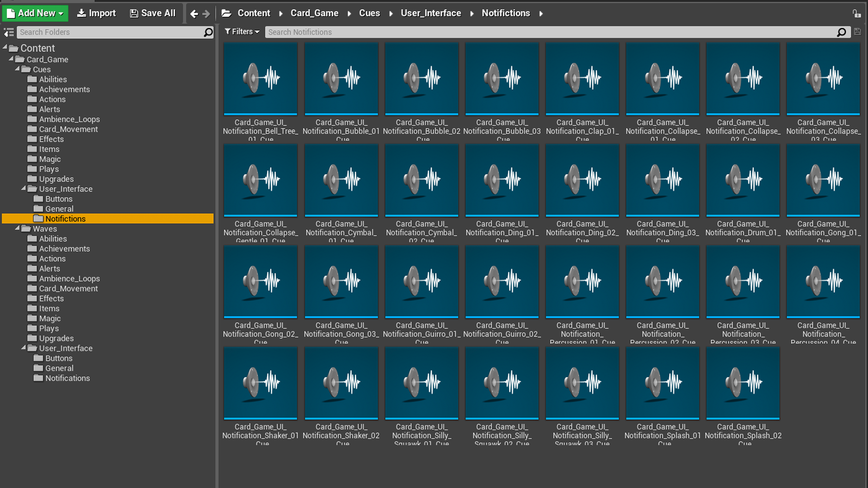Select the Card_Game_UI_Notification_Bell_Tree_01_Cue asset
The height and width of the screenshot is (488, 868).
point(260,78)
